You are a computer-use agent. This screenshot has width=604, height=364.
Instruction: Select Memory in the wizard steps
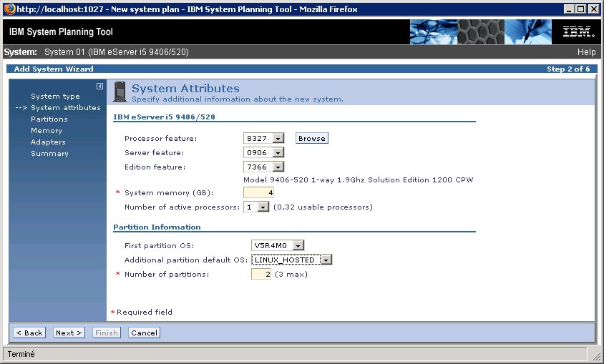pos(47,131)
